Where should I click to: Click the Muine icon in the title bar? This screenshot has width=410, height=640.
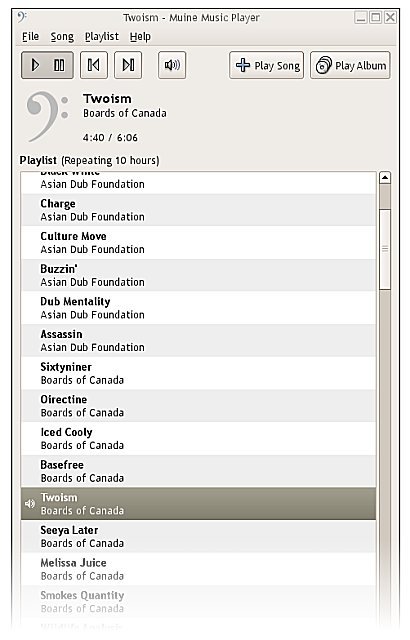coord(22,17)
